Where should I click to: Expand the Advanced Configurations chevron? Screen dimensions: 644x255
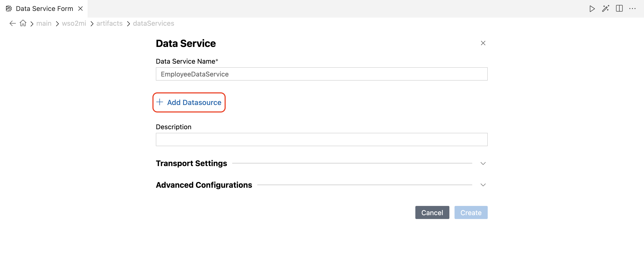tap(483, 185)
